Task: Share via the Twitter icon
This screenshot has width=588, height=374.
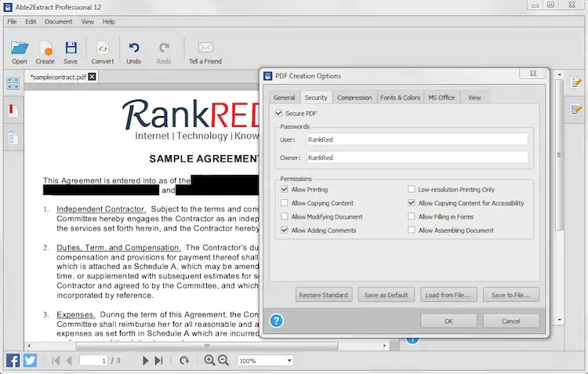Action: click(x=31, y=361)
